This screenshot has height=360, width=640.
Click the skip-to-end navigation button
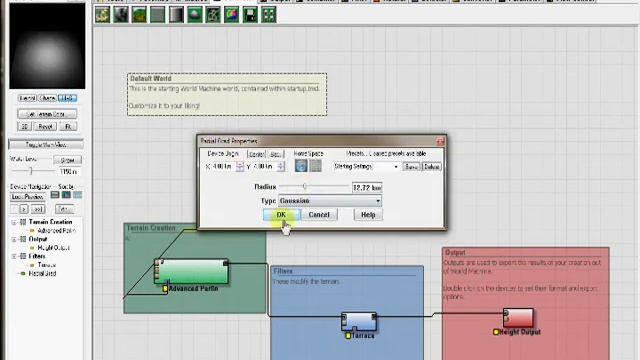point(38,209)
